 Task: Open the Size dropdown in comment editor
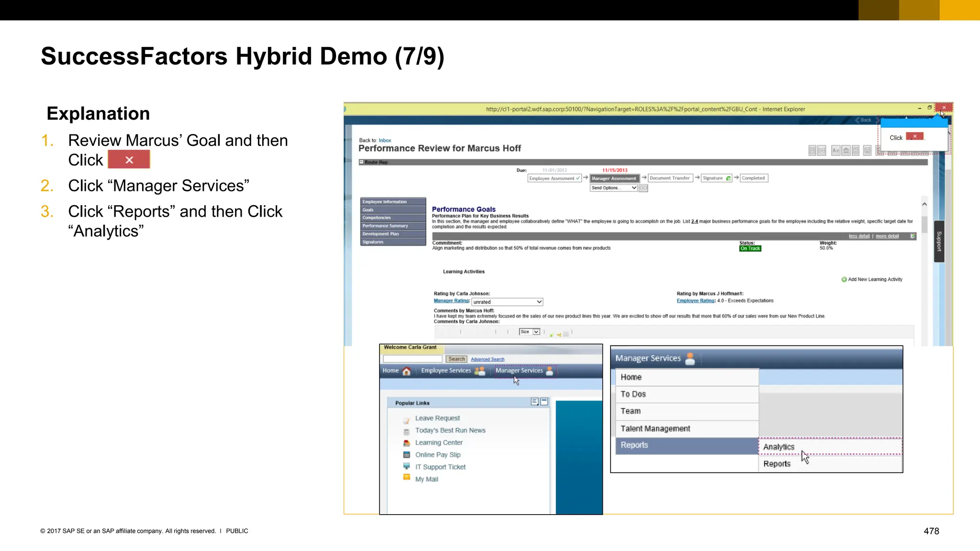click(x=530, y=331)
